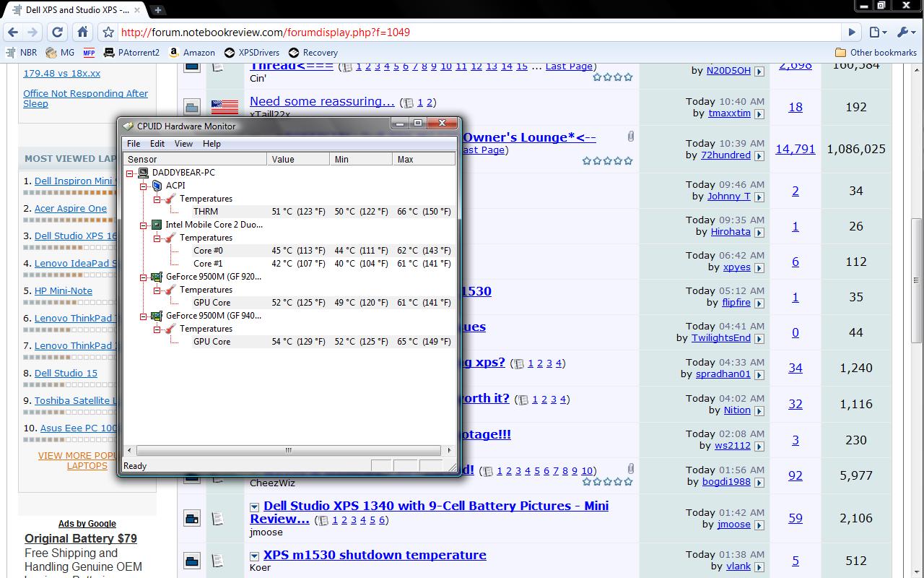Open the Other bookmarks folder
The height and width of the screenshot is (578, 924).
[876, 52]
